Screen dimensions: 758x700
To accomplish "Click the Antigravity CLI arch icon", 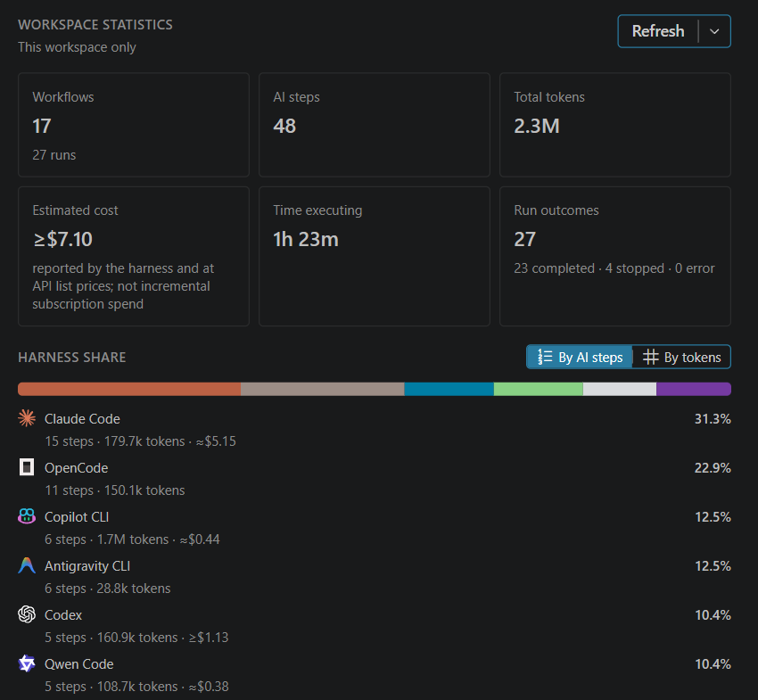I will click(x=27, y=565).
